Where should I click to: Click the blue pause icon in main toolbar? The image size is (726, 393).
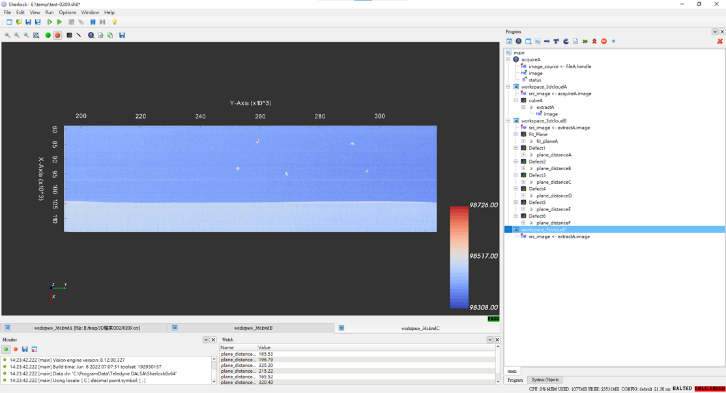pyautogui.click(x=93, y=22)
